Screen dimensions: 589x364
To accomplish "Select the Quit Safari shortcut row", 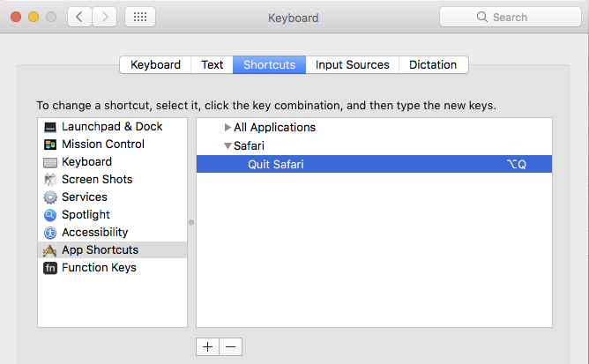I will pos(374,164).
